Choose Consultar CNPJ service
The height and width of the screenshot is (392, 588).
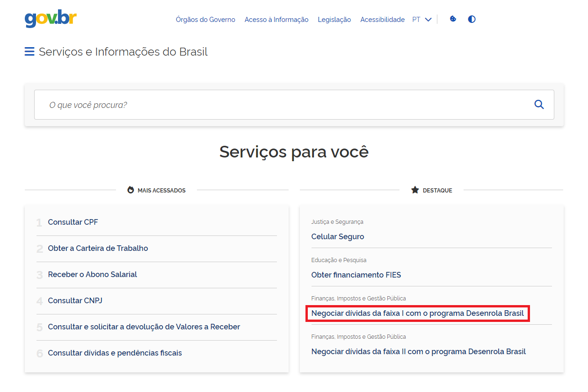coord(75,301)
